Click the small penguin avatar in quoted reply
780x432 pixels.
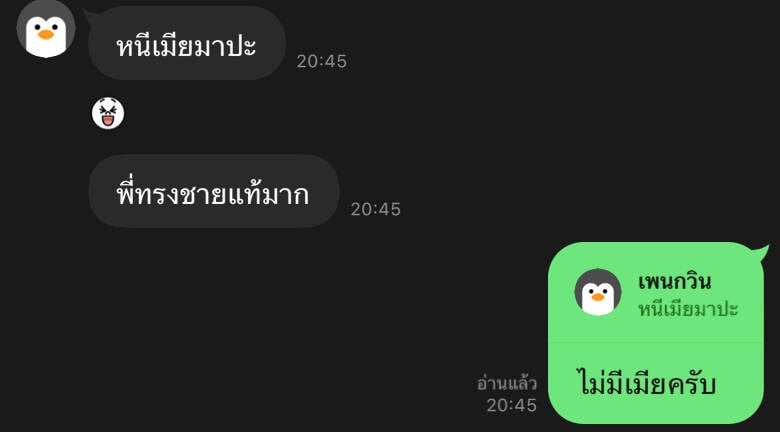coord(597,292)
